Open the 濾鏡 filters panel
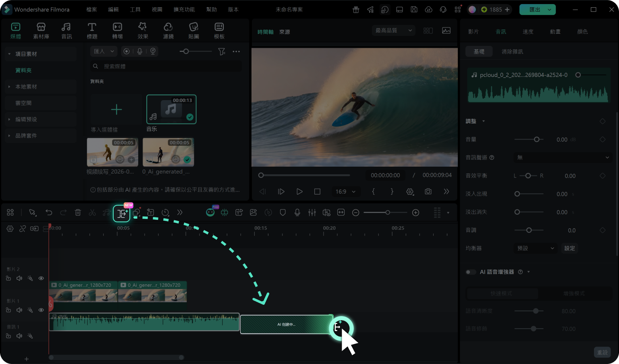The width and height of the screenshot is (619, 364). [168, 31]
